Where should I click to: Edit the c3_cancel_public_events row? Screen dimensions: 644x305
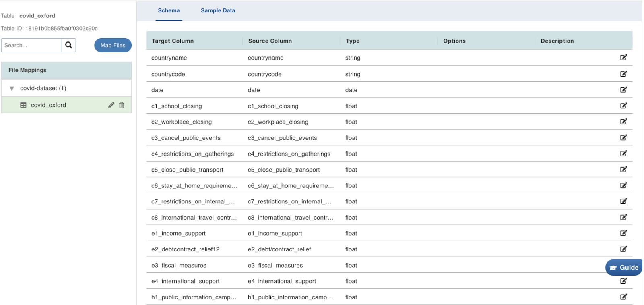pyautogui.click(x=623, y=137)
